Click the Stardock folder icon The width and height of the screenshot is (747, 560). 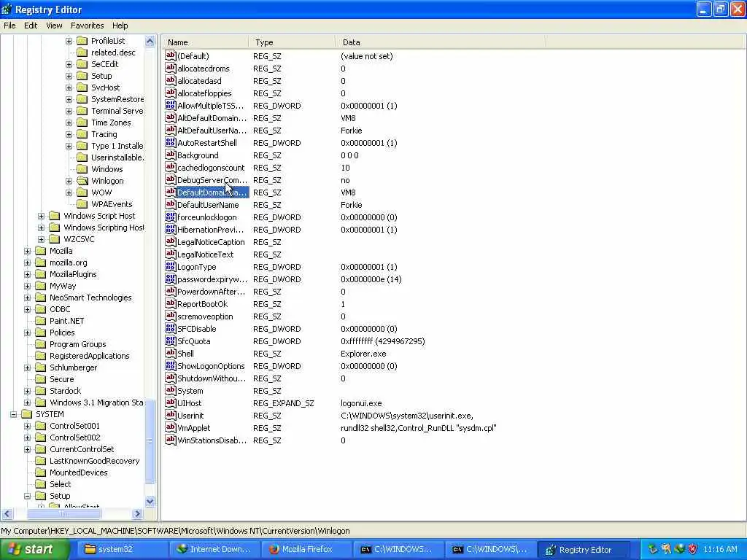[41, 391]
